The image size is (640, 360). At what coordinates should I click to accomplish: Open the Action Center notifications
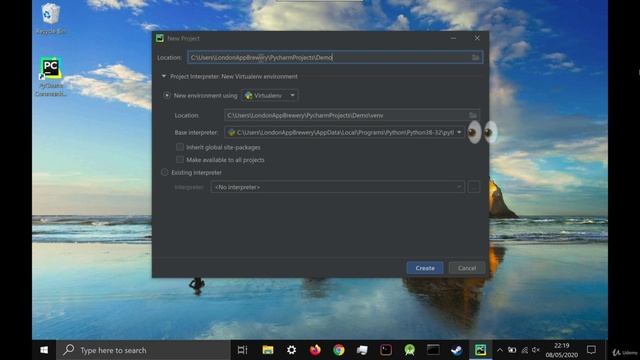(591, 350)
